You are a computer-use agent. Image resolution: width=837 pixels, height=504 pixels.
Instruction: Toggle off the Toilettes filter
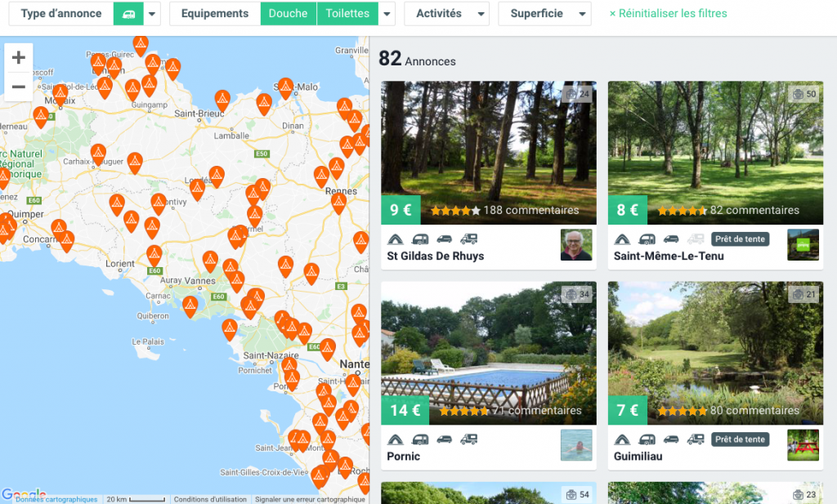coord(347,14)
